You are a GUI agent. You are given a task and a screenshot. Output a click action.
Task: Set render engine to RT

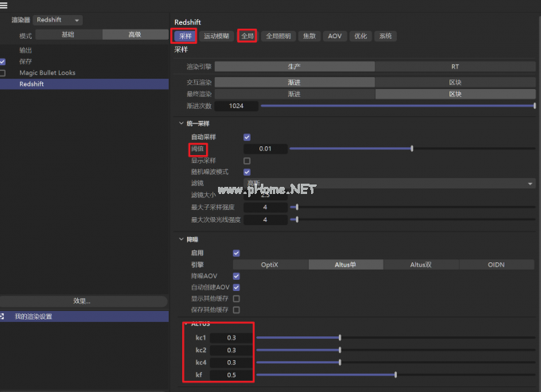click(455, 67)
